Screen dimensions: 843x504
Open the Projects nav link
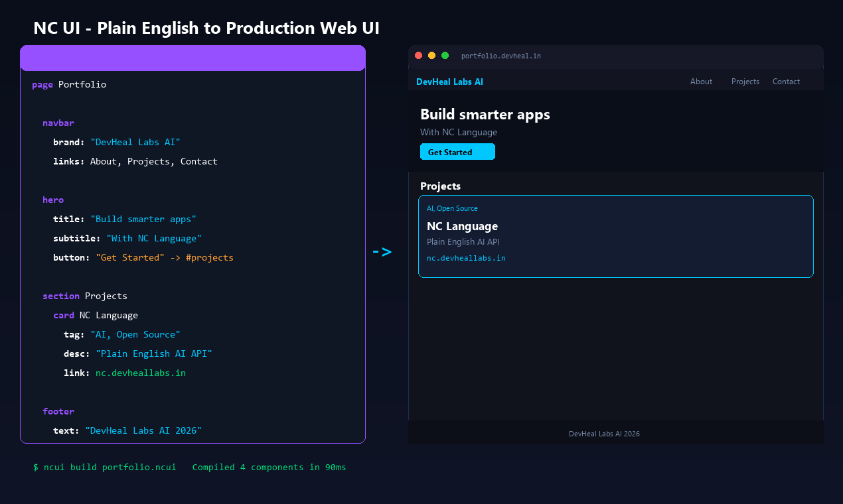click(745, 82)
